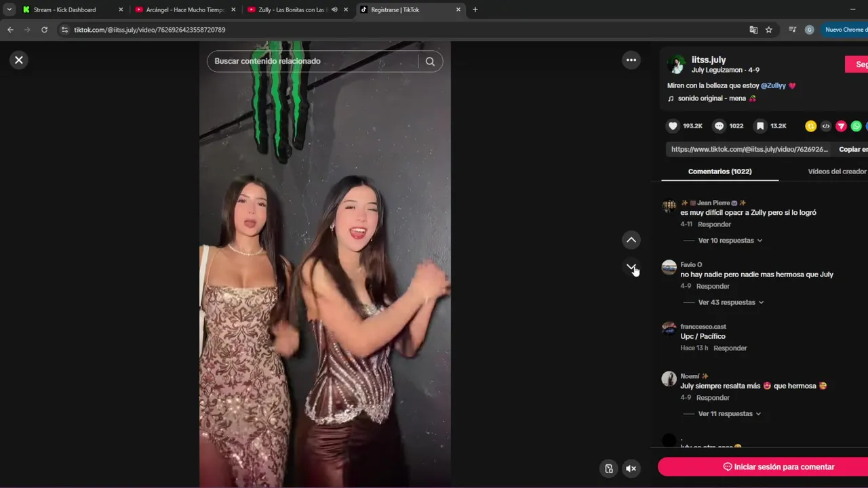Open a new browser tab

(475, 9)
